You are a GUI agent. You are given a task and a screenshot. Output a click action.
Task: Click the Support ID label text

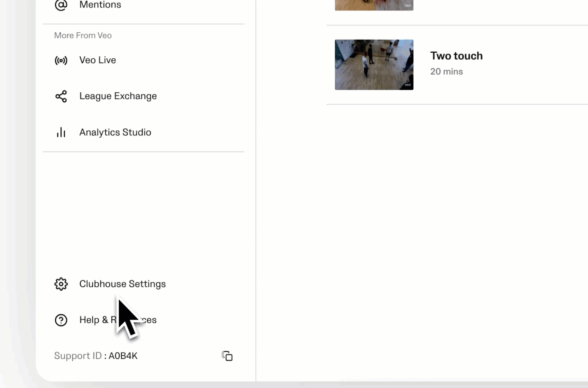tap(78, 356)
